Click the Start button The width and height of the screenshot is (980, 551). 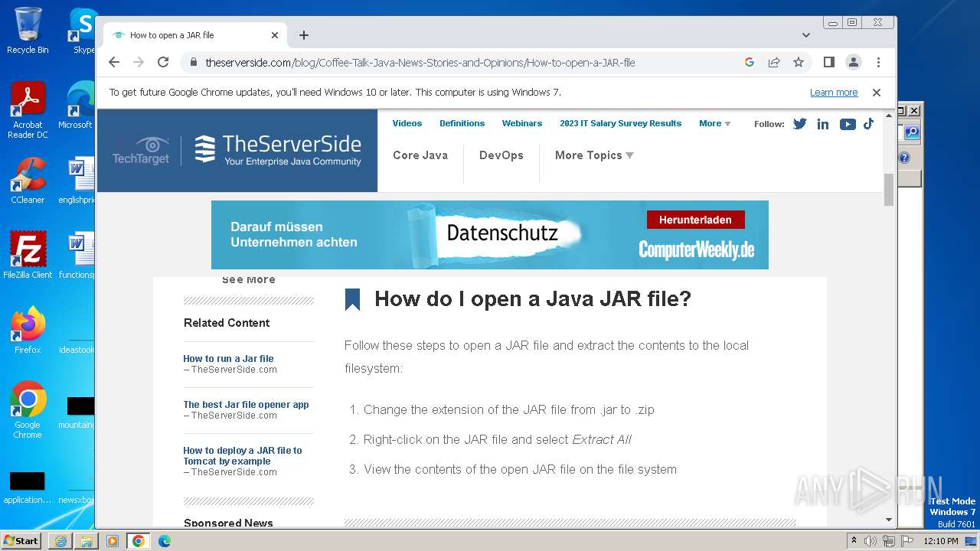pyautogui.click(x=21, y=541)
